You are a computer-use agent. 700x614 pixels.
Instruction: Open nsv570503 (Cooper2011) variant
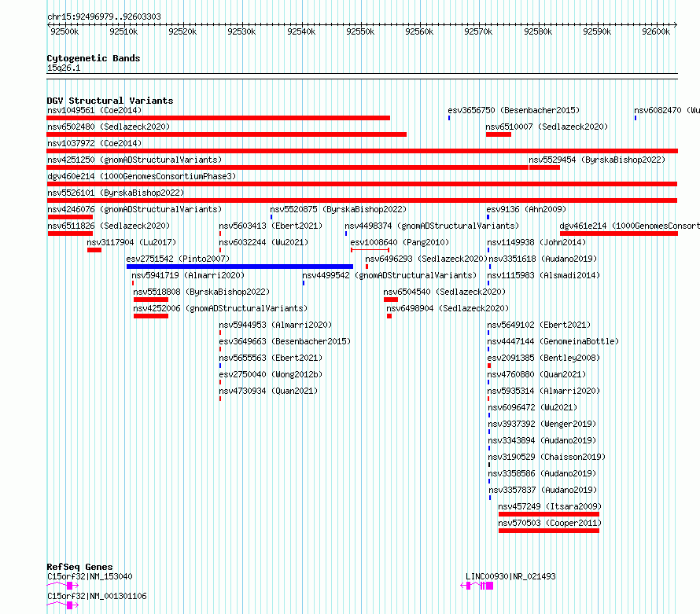click(550, 523)
